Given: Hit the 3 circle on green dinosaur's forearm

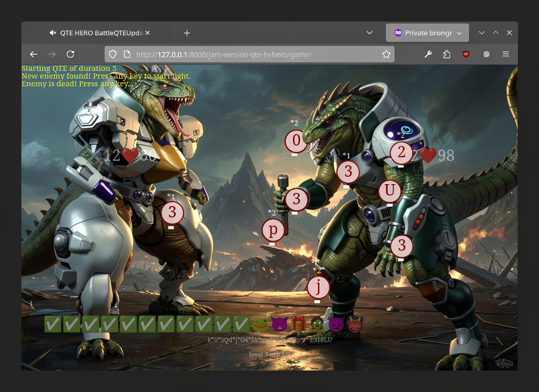Looking at the screenshot, I should click(x=402, y=246).
